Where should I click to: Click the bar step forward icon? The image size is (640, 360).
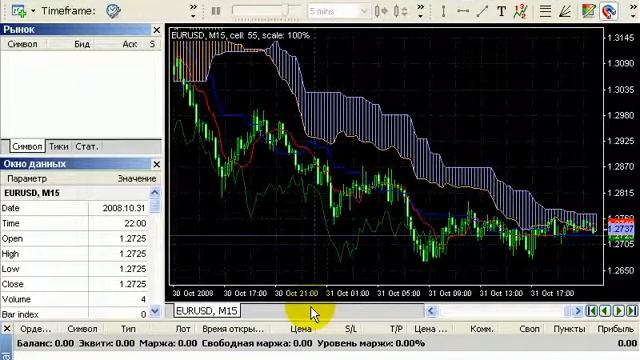382,11
